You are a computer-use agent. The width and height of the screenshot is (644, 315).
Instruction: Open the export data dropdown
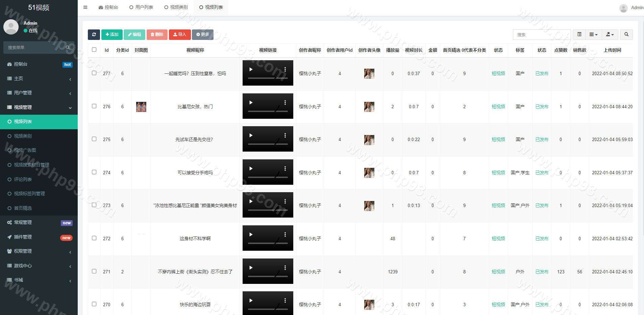tap(610, 35)
